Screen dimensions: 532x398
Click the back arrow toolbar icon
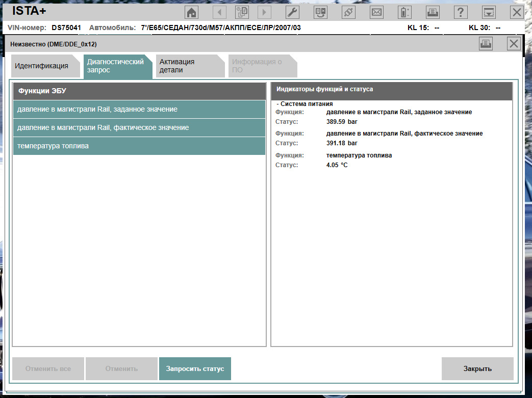[219, 13]
